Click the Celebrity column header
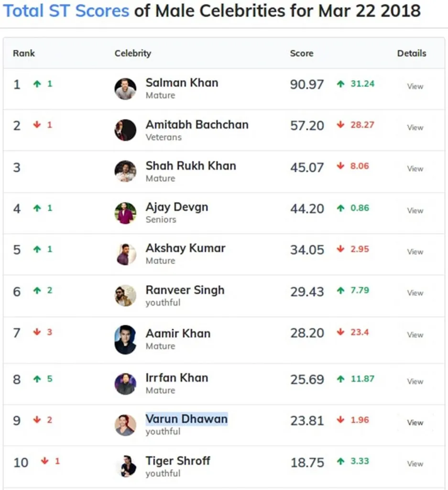The width and height of the screenshot is (448, 490). pyautogui.click(x=133, y=53)
